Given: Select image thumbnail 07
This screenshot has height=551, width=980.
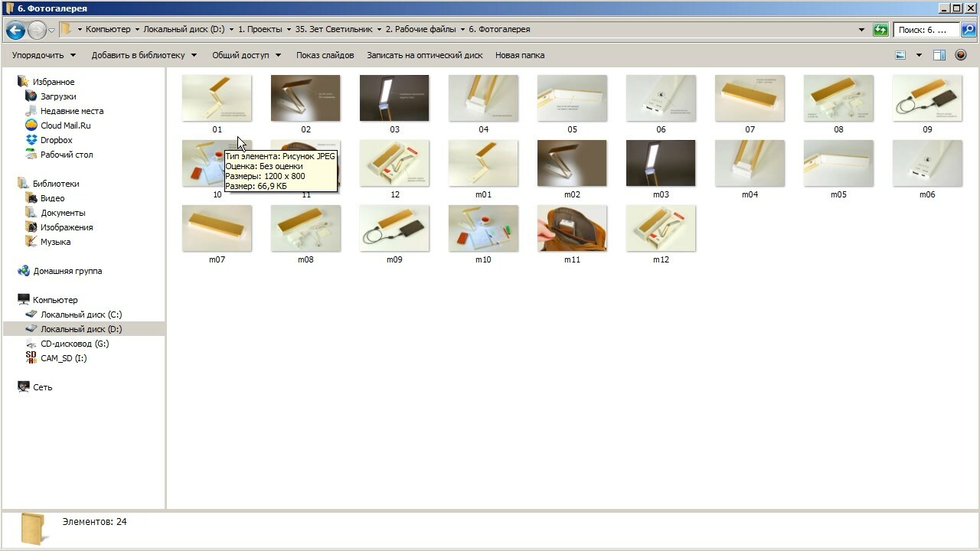Looking at the screenshot, I should click(x=750, y=98).
